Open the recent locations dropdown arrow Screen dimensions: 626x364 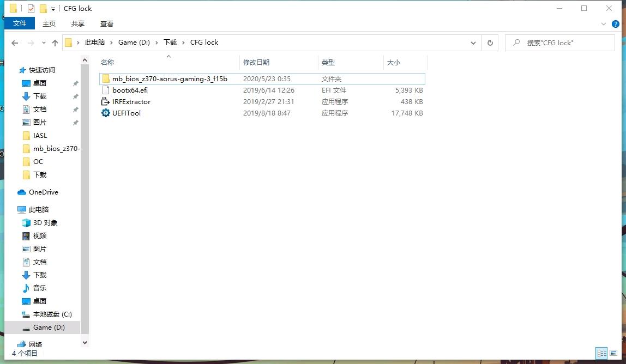44,43
